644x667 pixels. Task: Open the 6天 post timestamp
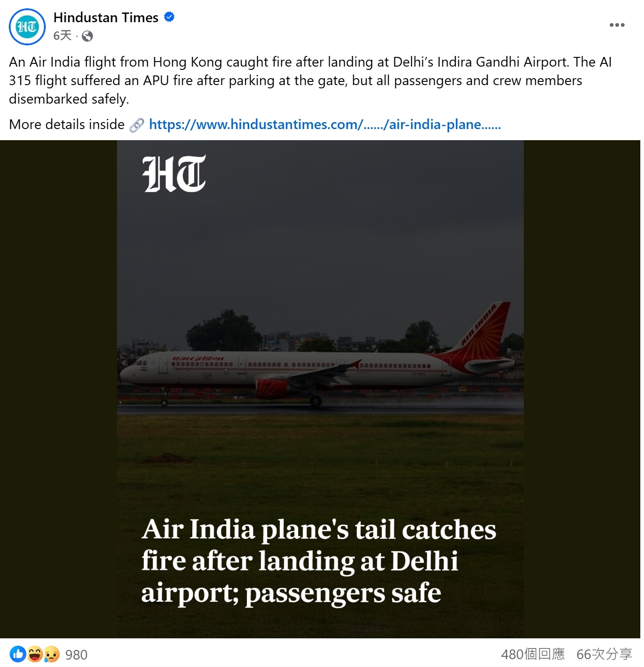pyautogui.click(x=62, y=36)
